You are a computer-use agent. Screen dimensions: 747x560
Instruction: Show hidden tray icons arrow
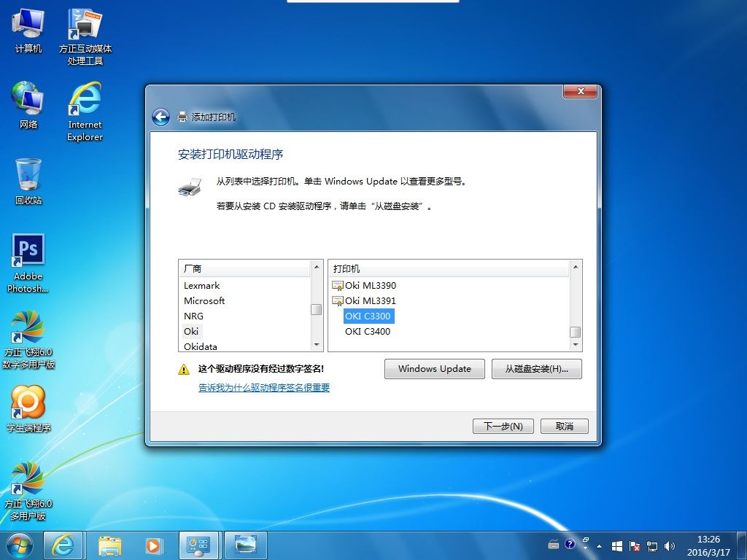(x=600, y=546)
